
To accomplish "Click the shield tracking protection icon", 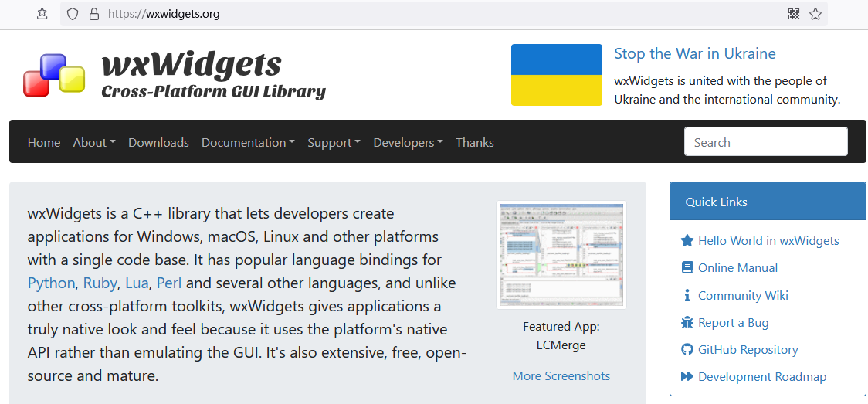I will [73, 15].
